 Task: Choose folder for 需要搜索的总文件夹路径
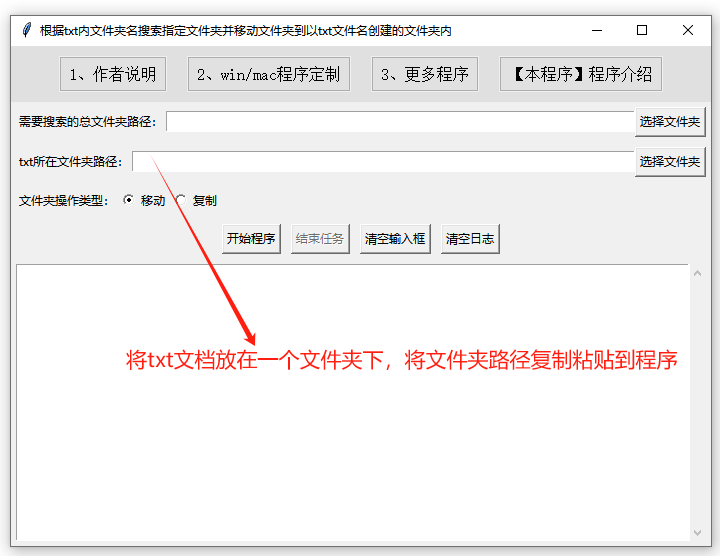670,122
